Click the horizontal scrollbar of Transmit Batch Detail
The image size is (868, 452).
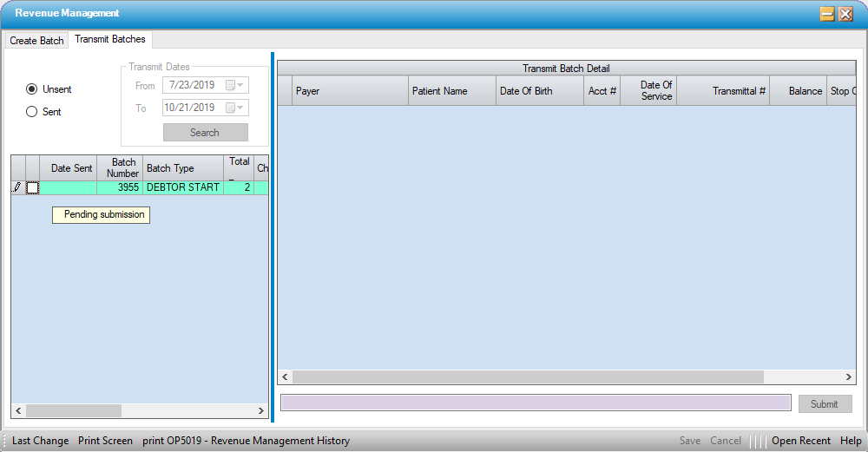click(528, 377)
